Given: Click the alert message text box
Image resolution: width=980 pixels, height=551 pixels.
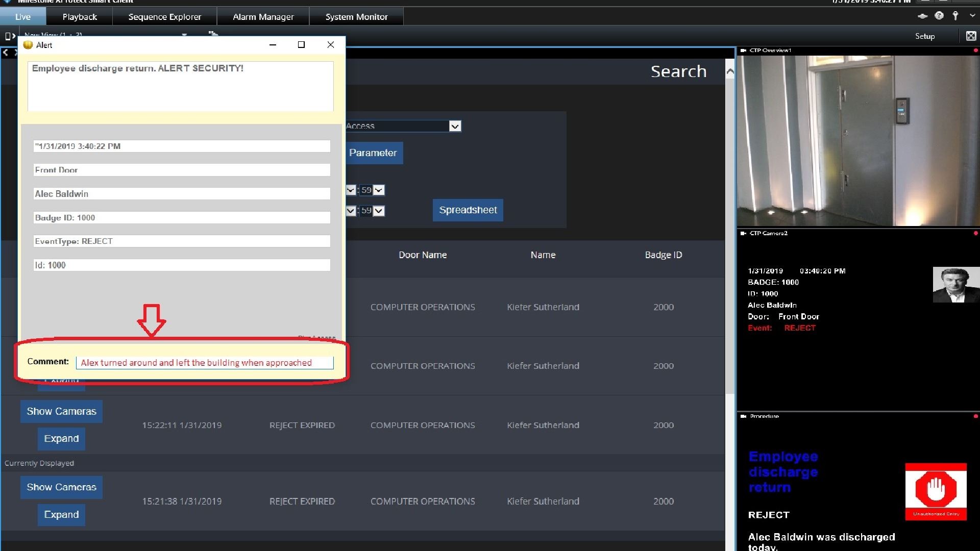Looking at the screenshot, I should tap(180, 86).
